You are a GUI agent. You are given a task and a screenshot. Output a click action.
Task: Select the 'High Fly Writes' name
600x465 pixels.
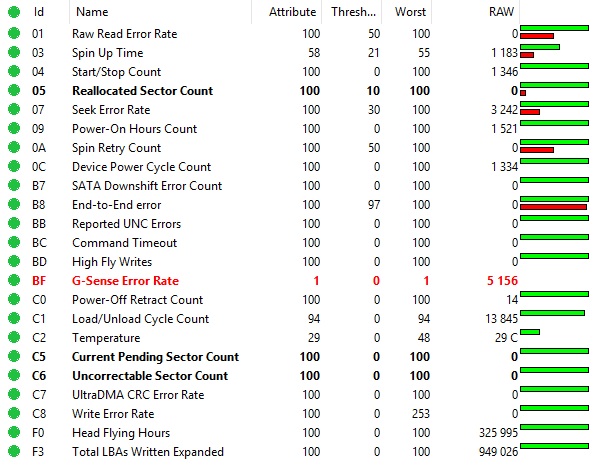(x=112, y=262)
